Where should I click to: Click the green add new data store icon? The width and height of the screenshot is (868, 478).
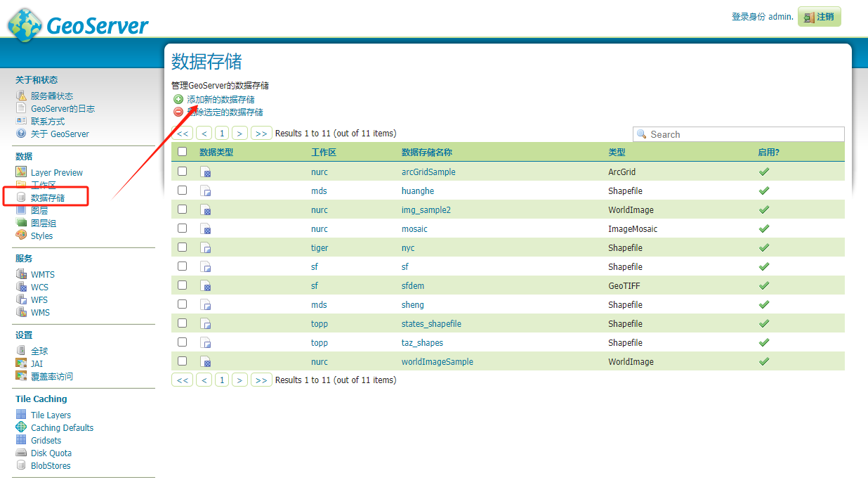(178, 100)
